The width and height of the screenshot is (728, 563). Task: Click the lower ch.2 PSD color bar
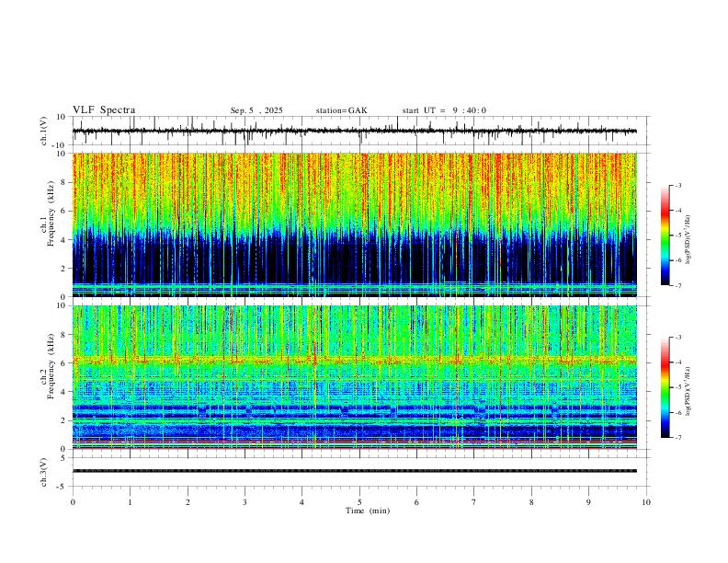(665, 387)
